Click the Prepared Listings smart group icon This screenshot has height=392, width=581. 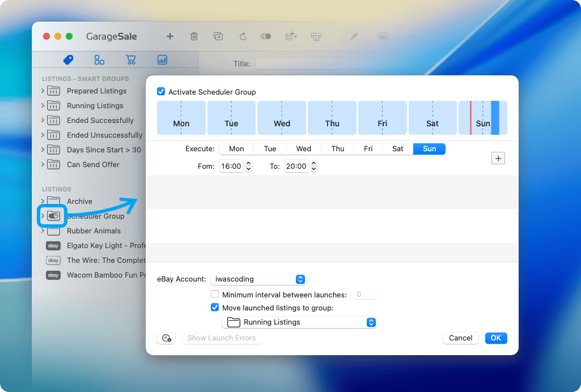[54, 91]
